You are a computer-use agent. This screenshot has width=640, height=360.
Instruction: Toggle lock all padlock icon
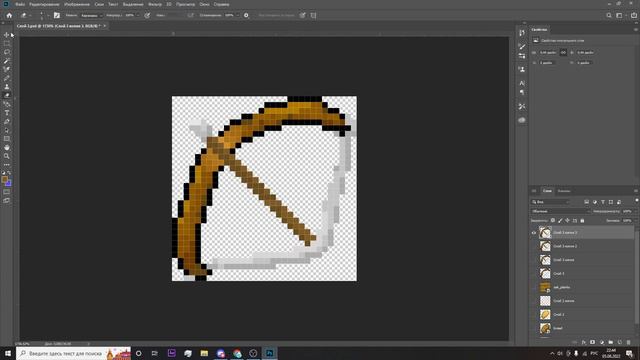[582, 220]
